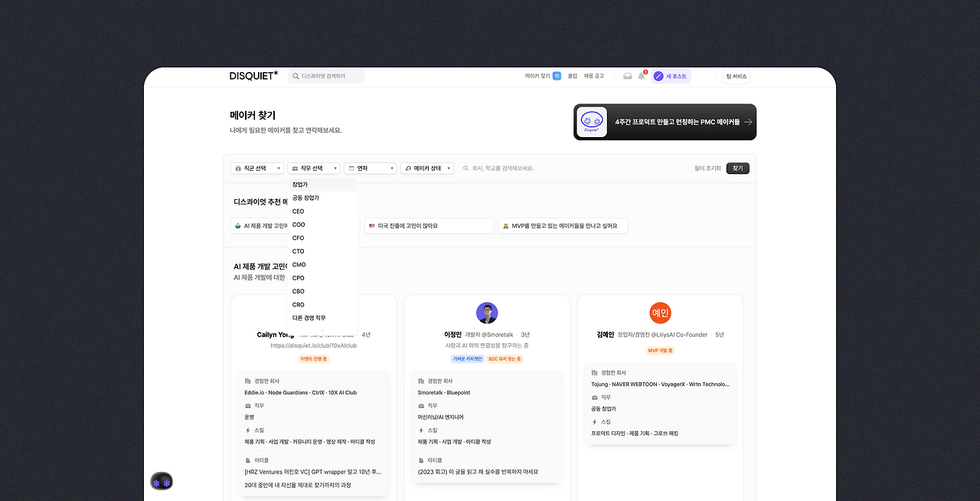Image resolution: width=980 pixels, height=501 pixels.
Task: Select 창업가 from the role list
Action: click(322, 185)
